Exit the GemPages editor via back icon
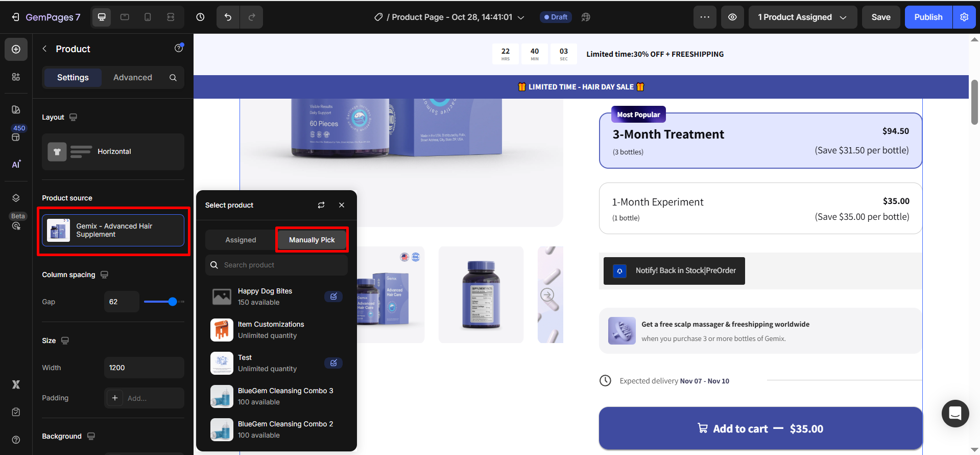980x455 pixels. click(x=15, y=17)
